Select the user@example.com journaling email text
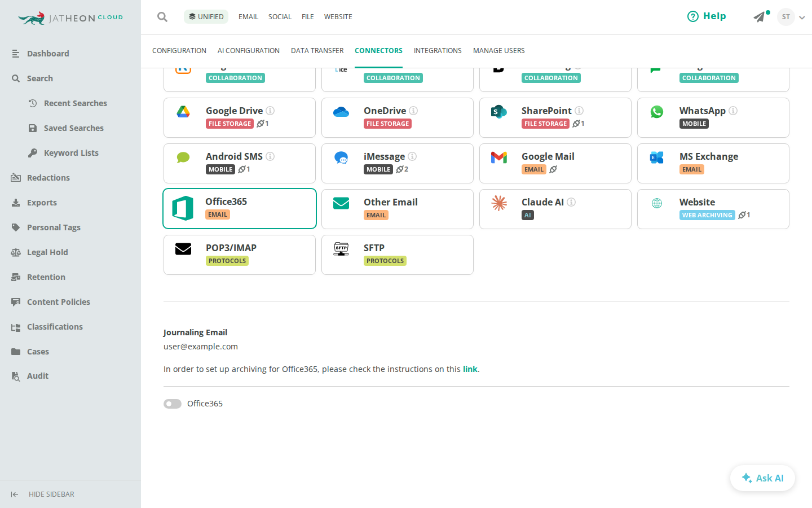 click(201, 347)
